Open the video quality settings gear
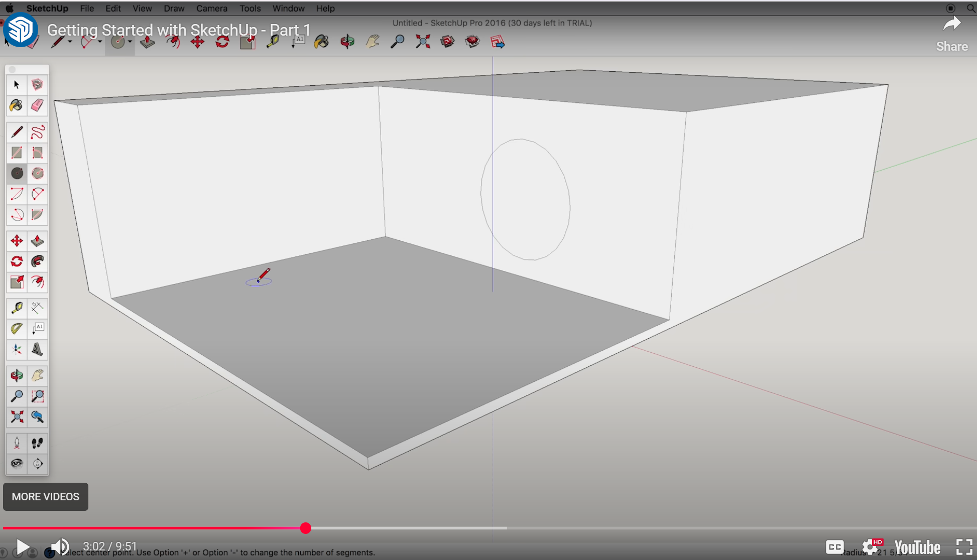The width and height of the screenshot is (977, 560). pos(871,546)
